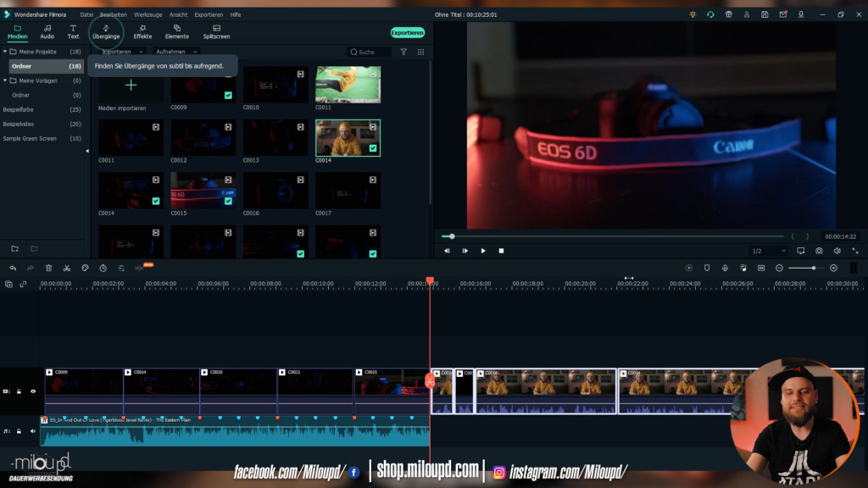Open the Werkzeuge menu
Screen dimensions: 868x488
pos(147,14)
